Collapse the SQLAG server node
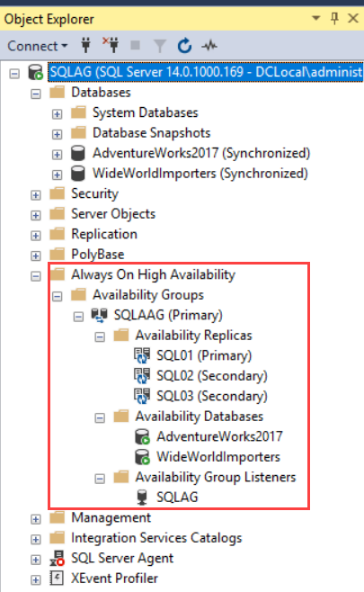Image resolution: width=364 pixels, height=592 pixels. pos(14,73)
